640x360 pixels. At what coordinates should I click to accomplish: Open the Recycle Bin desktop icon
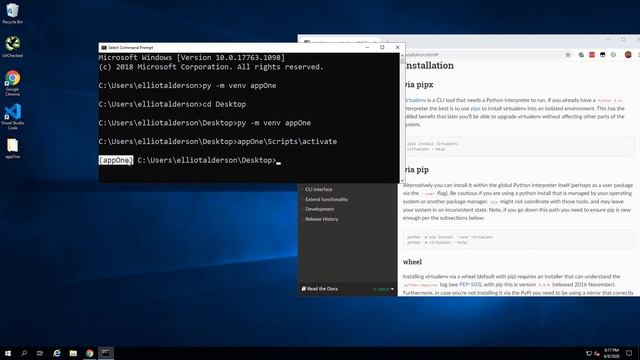[x=12, y=13]
